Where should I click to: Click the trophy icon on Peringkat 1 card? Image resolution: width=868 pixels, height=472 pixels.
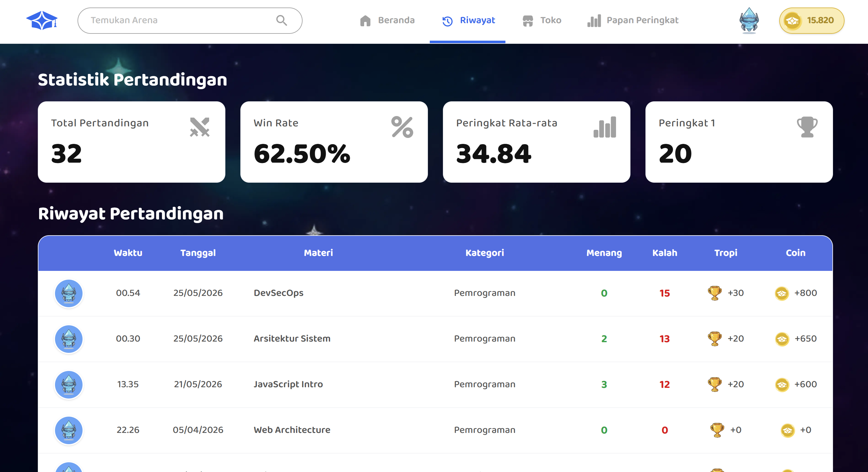[x=807, y=127]
